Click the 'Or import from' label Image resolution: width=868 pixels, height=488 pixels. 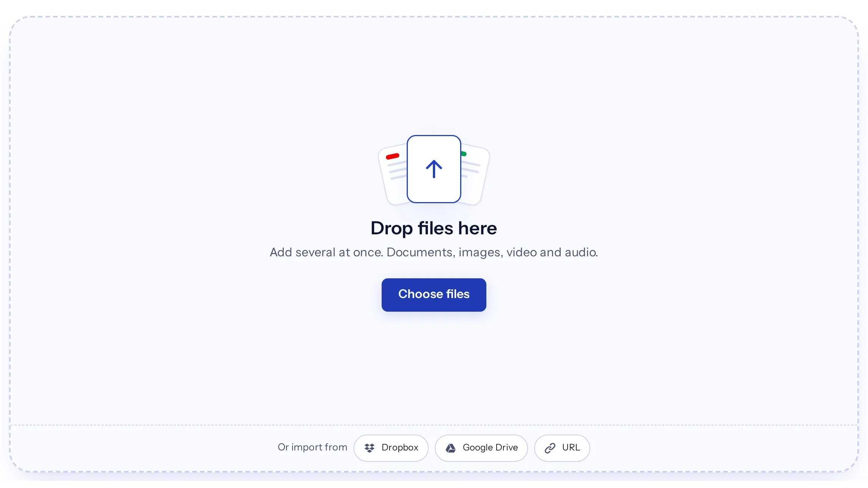pos(312,447)
